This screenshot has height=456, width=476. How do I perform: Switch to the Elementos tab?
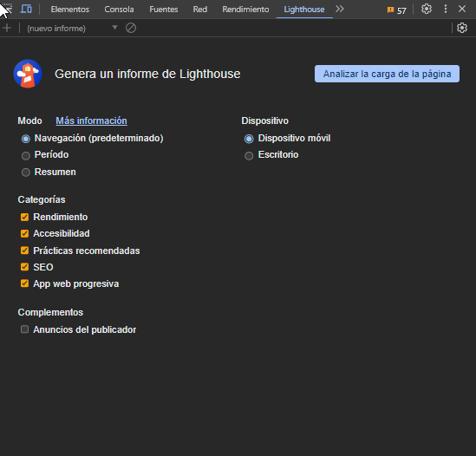[70, 10]
